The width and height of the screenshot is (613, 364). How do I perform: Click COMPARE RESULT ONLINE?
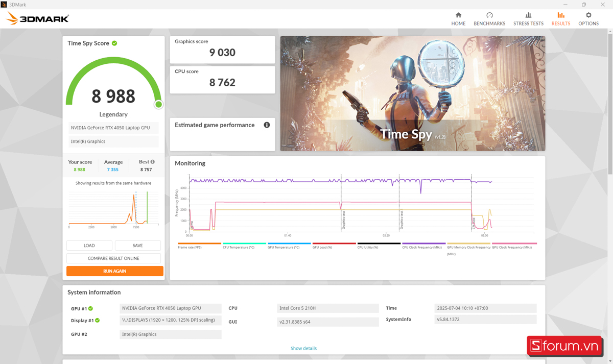coord(113,258)
